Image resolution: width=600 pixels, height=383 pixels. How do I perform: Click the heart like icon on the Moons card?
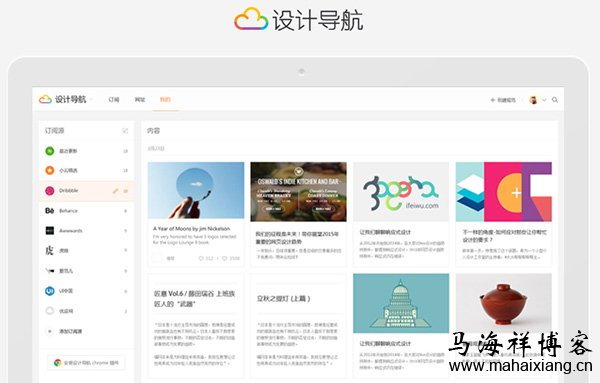click(x=225, y=258)
